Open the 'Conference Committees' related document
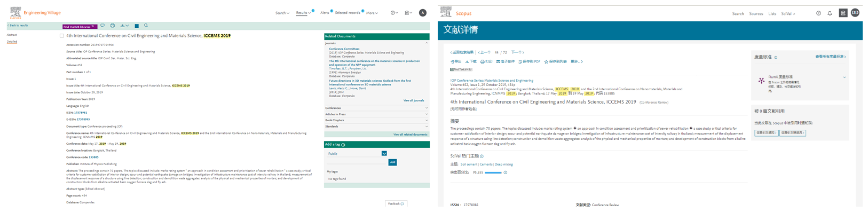 click(344, 49)
